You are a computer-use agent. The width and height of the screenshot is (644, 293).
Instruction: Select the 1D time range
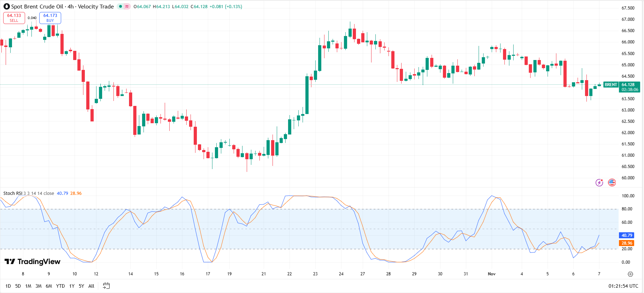pyautogui.click(x=8, y=286)
